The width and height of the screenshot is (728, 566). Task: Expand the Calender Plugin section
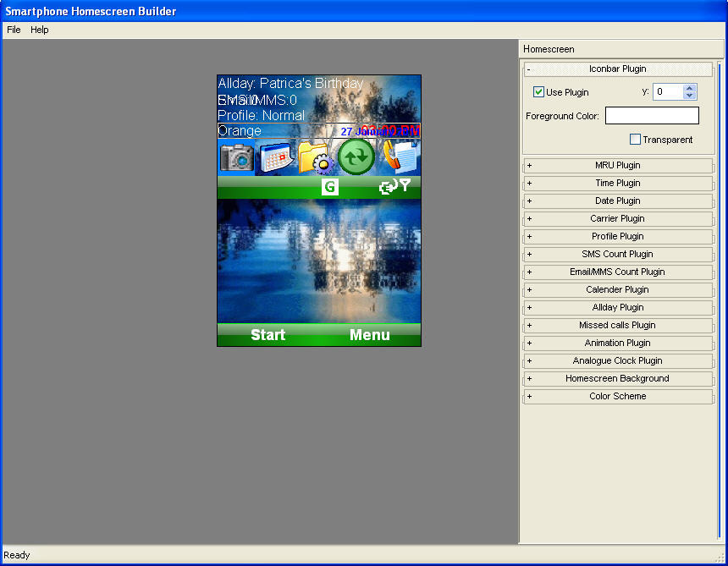(617, 289)
